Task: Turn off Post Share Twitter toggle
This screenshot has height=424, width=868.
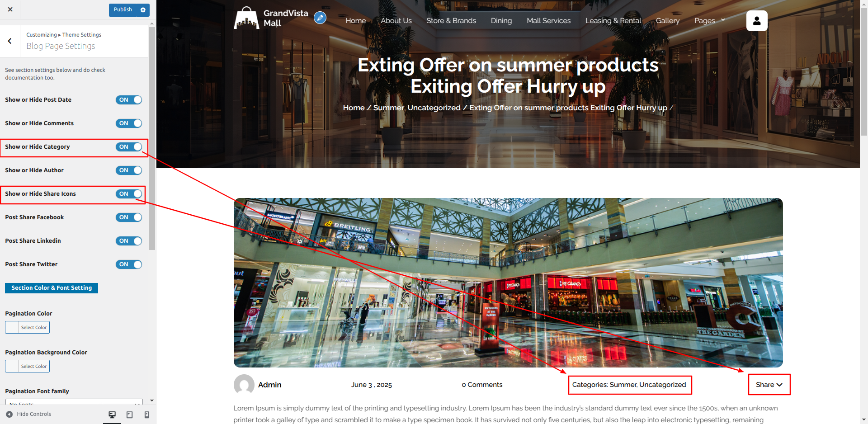Action: (129, 264)
